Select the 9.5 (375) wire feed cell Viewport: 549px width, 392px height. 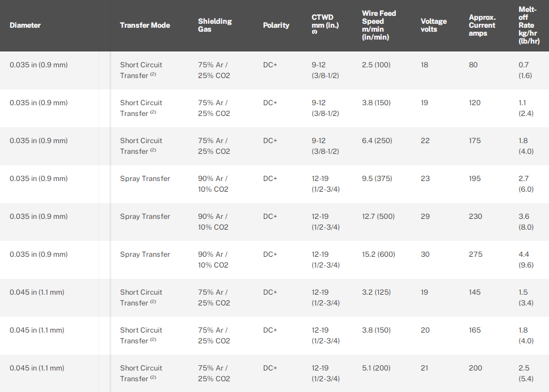point(377,179)
